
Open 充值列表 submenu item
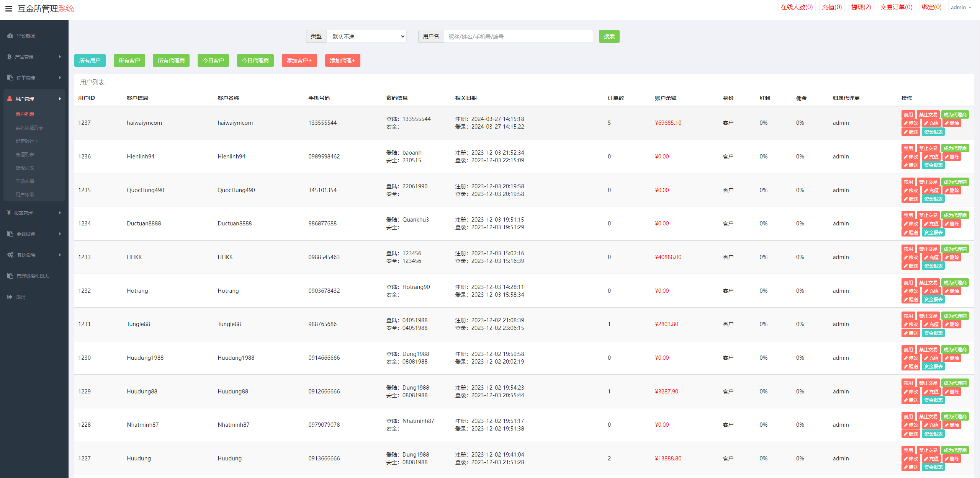click(25, 154)
